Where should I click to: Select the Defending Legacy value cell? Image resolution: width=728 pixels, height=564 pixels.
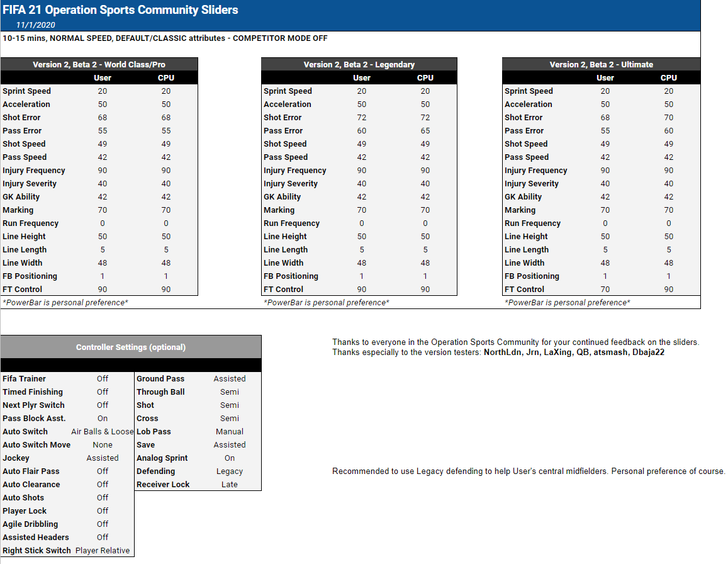click(x=230, y=471)
